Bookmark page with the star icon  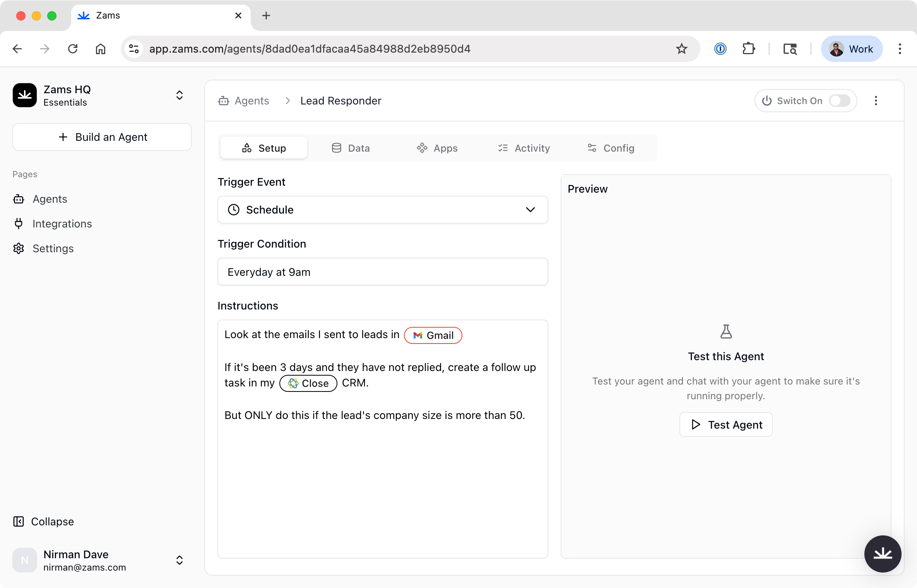click(x=681, y=49)
